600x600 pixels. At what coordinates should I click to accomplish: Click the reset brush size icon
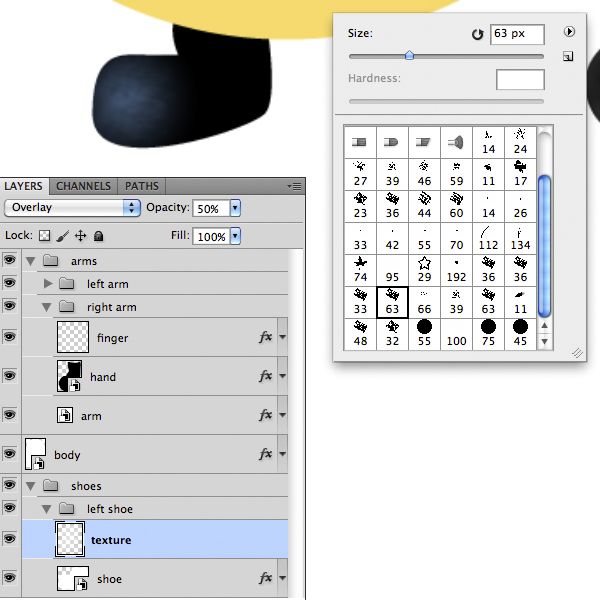pos(477,35)
